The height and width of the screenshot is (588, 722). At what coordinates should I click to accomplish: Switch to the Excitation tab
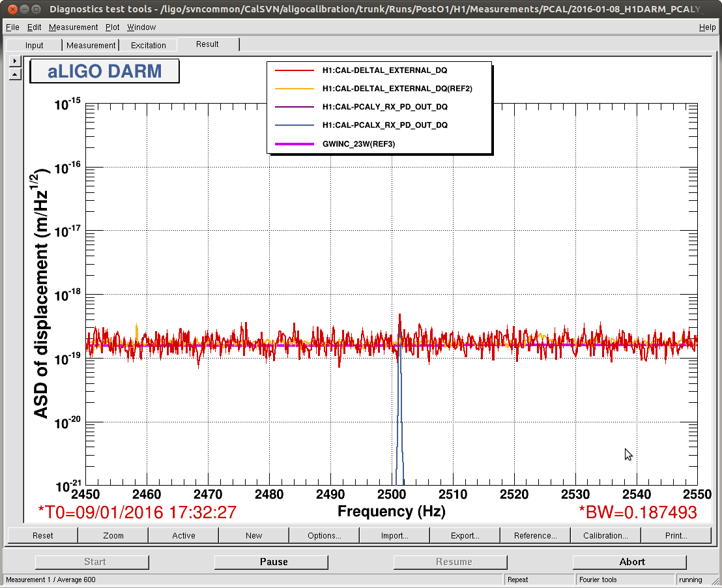coord(148,45)
